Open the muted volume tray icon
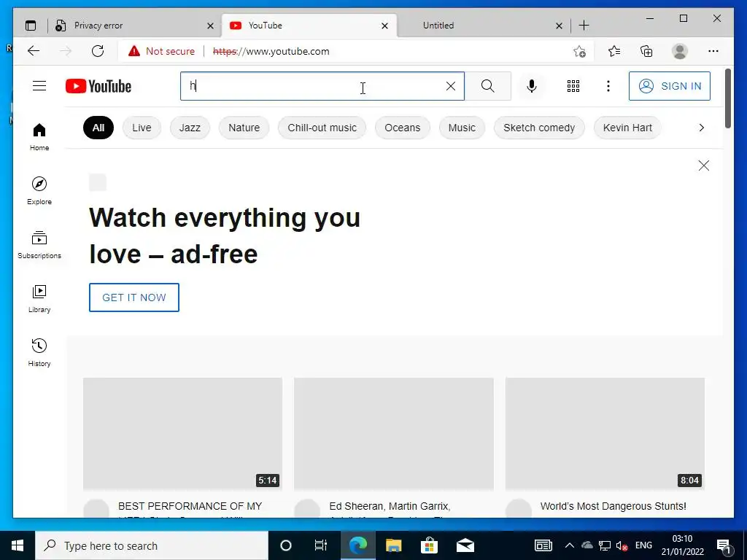 [622, 545]
